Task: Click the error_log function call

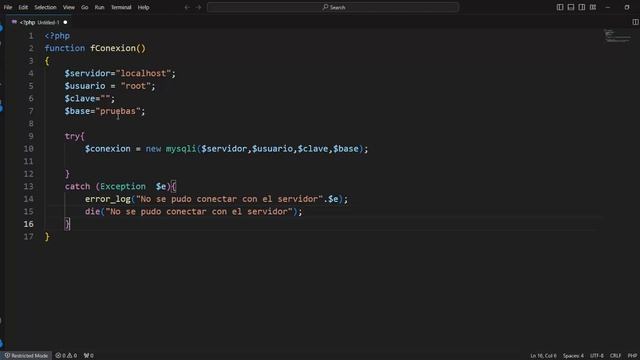Action: [108, 199]
